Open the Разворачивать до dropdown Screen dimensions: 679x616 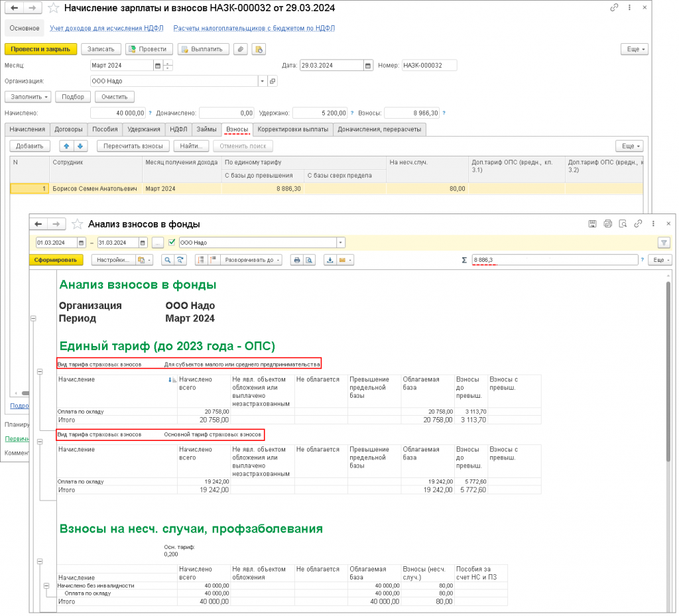click(251, 260)
